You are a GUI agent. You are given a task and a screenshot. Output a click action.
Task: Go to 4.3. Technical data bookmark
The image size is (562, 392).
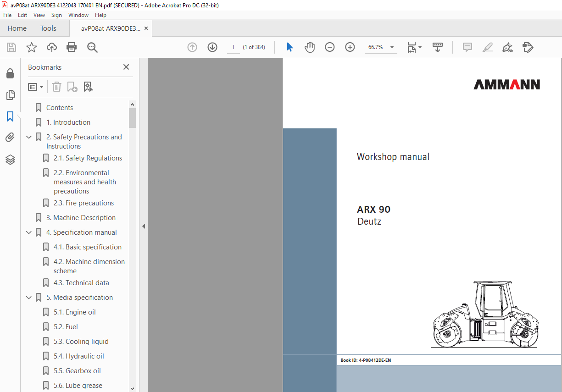pyautogui.click(x=81, y=283)
